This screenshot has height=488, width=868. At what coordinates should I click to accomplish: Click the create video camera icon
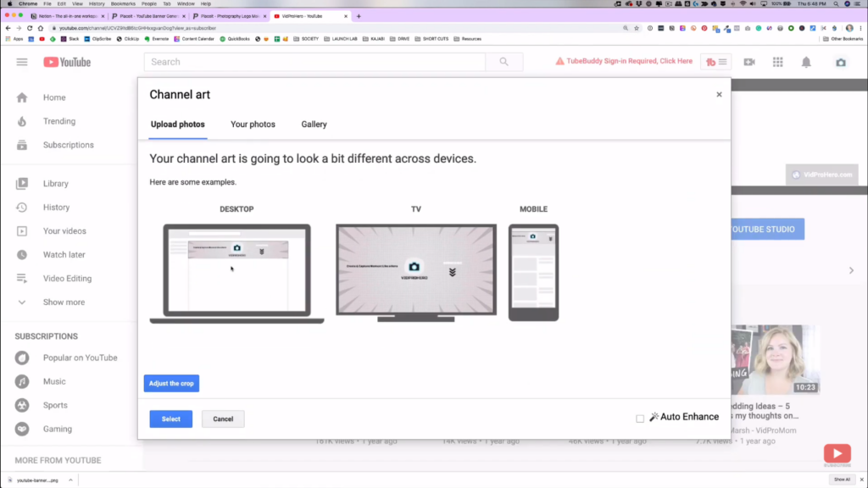749,62
